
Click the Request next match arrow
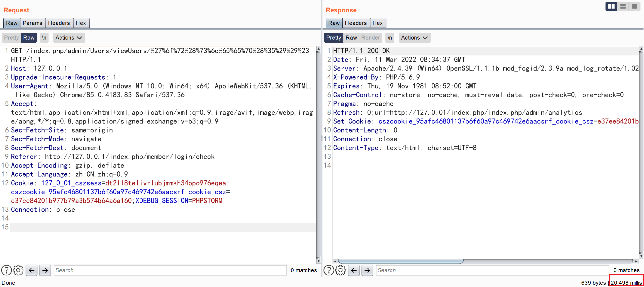(45, 270)
